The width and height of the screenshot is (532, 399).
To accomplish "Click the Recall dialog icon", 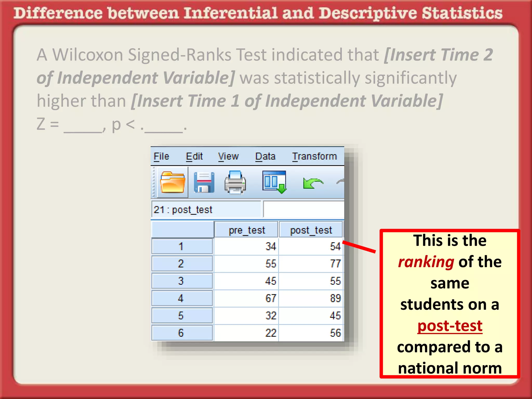I will (x=274, y=182).
